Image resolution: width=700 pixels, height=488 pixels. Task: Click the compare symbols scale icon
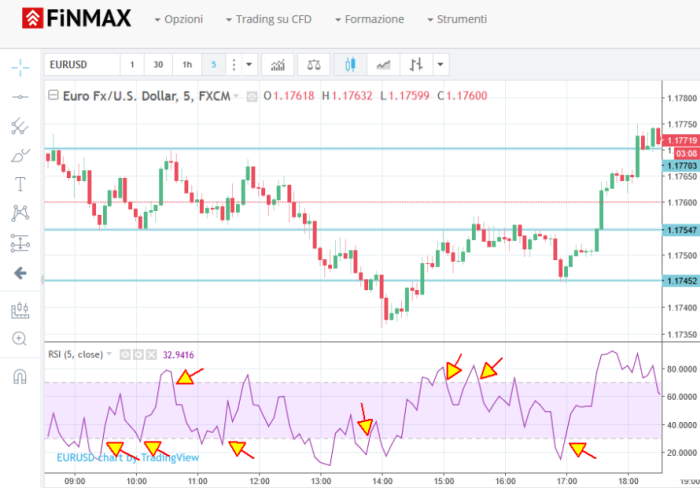(314, 65)
